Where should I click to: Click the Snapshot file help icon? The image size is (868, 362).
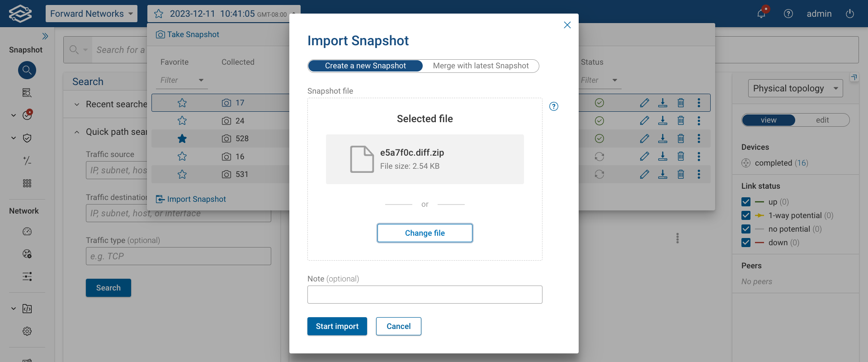554,106
